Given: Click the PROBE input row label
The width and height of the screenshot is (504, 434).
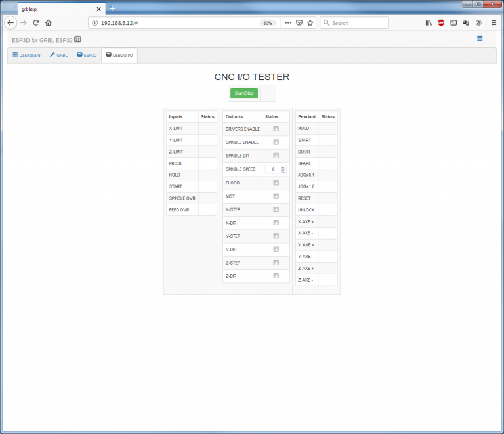Looking at the screenshot, I should tap(175, 163).
